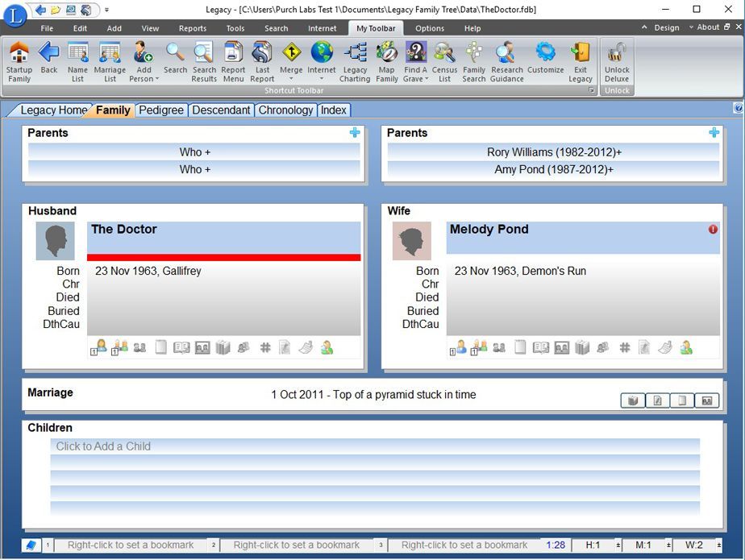Screen dimensions: 745x560
Task: Click the red alert icon beside Melody Pond
Action: [x=713, y=230]
